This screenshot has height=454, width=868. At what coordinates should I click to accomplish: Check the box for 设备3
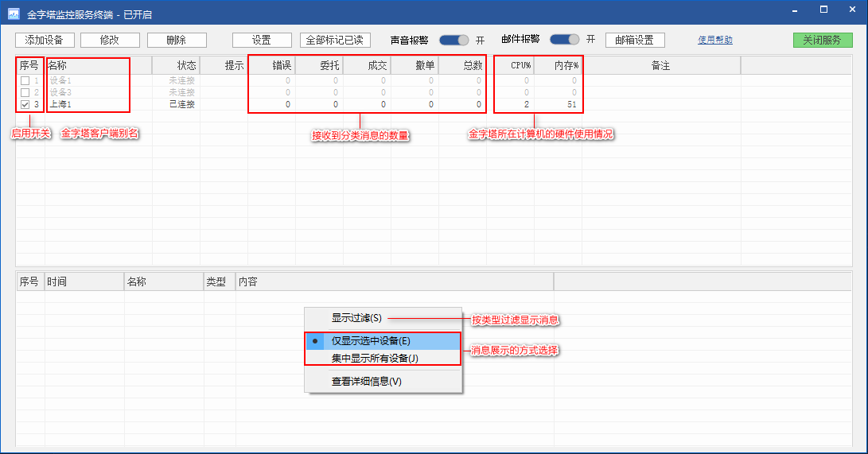tap(25, 92)
